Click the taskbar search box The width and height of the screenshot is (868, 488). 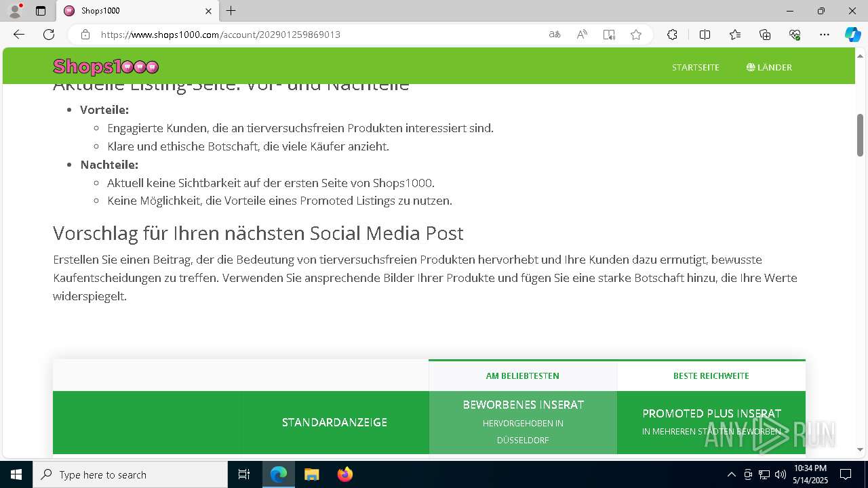tap(130, 474)
